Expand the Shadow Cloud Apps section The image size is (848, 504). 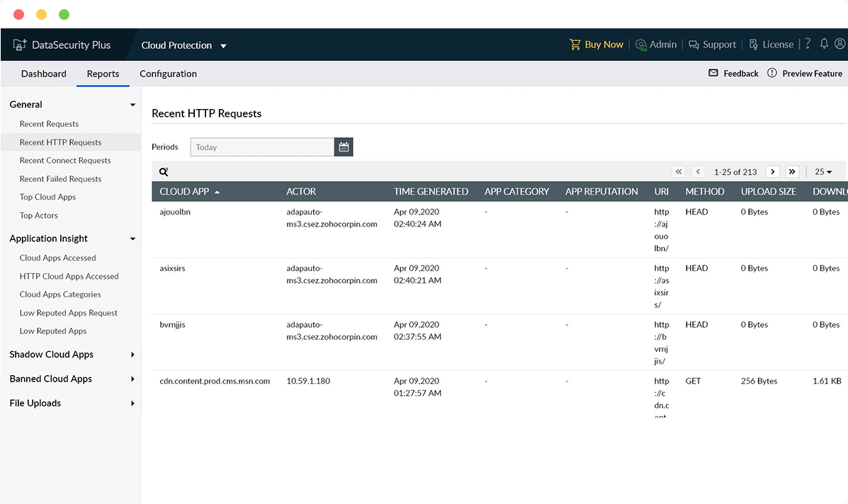click(132, 355)
